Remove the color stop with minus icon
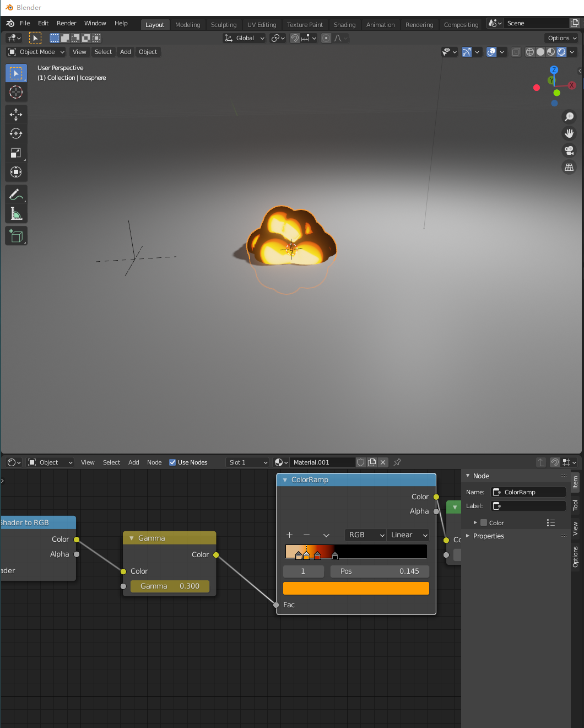The image size is (584, 728). tap(306, 535)
